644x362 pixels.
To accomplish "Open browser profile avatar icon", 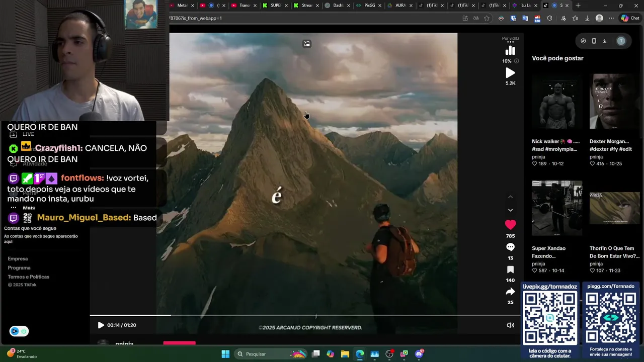I will click(x=599, y=18).
